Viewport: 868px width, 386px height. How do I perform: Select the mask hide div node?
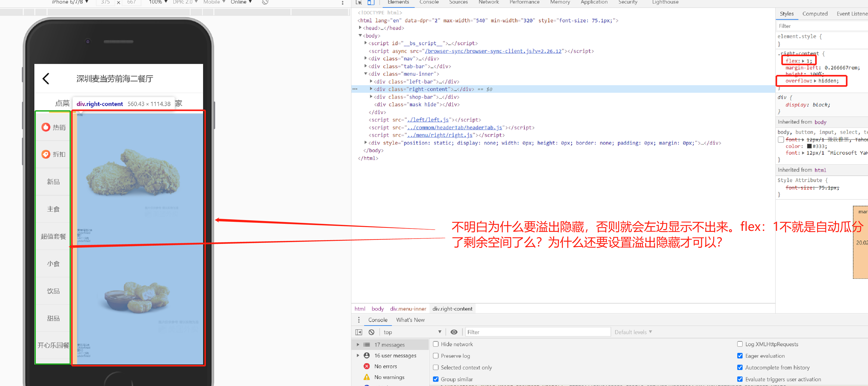417,105
